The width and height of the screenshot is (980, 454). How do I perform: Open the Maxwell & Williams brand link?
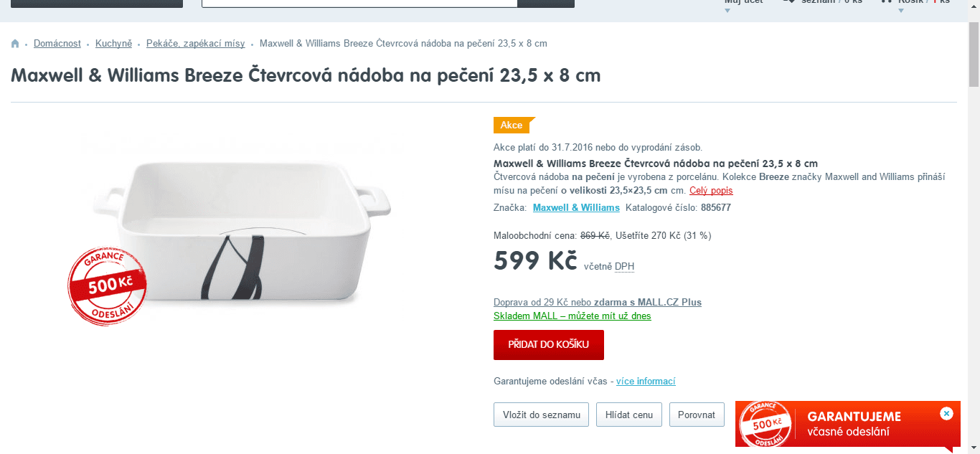pyautogui.click(x=576, y=208)
